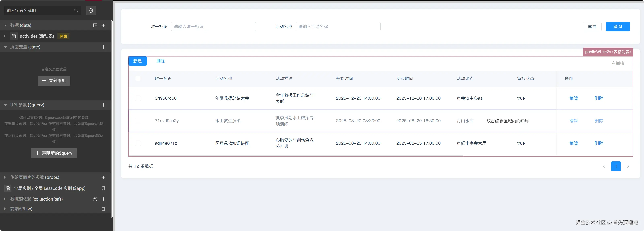
Task: Click the search magnifier icon in field input
Action: [x=76, y=10]
